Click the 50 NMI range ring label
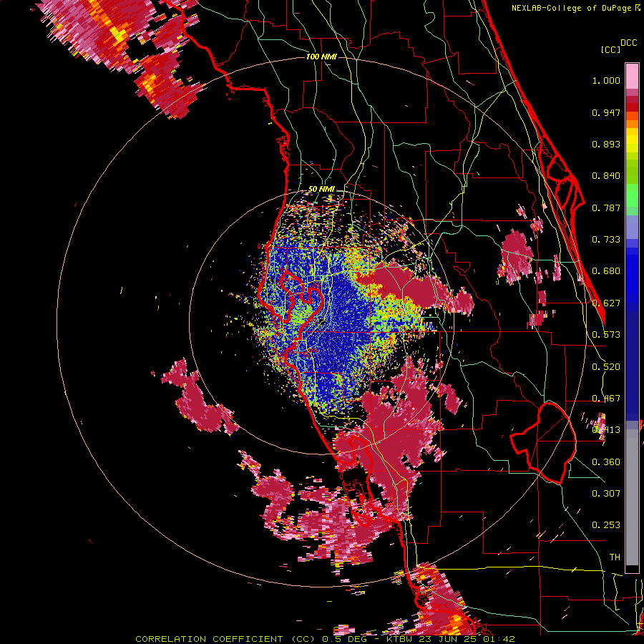The width and height of the screenshot is (644, 644). click(x=321, y=190)
